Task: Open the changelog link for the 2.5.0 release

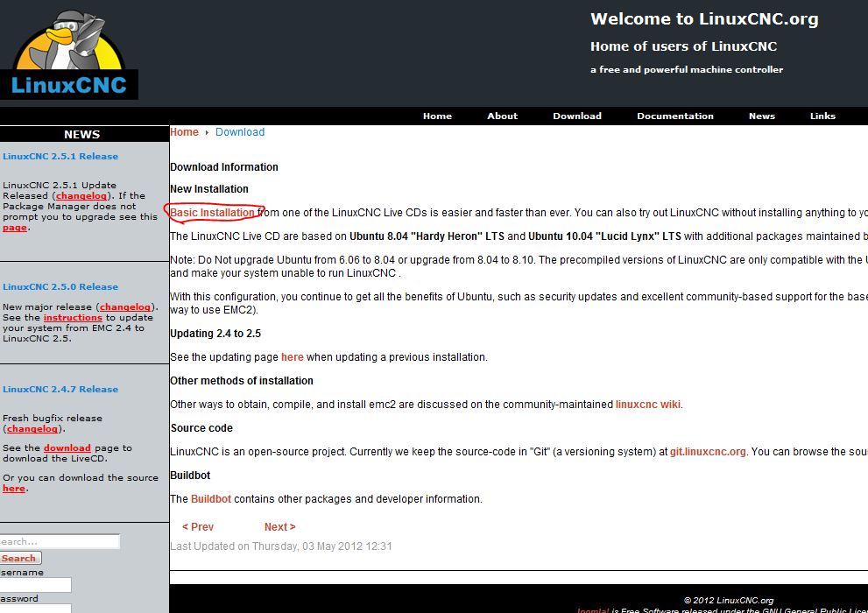Action: [x=125, y=307]
